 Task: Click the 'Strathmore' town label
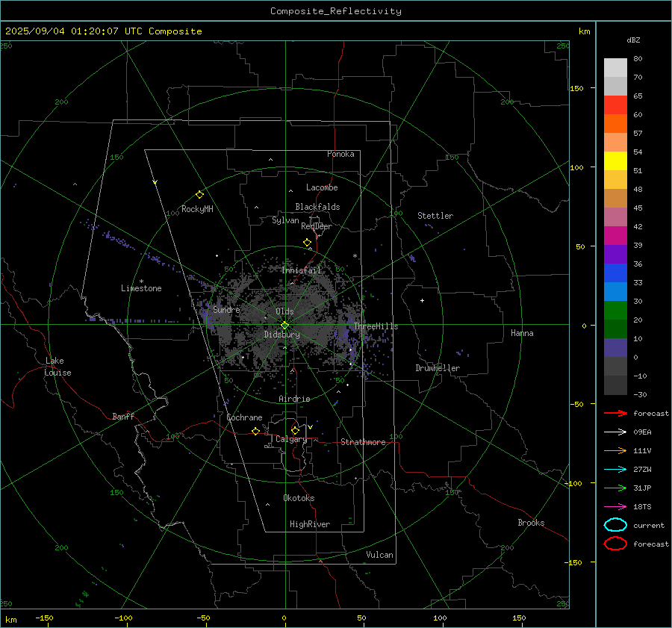click(x=363, y=442)
